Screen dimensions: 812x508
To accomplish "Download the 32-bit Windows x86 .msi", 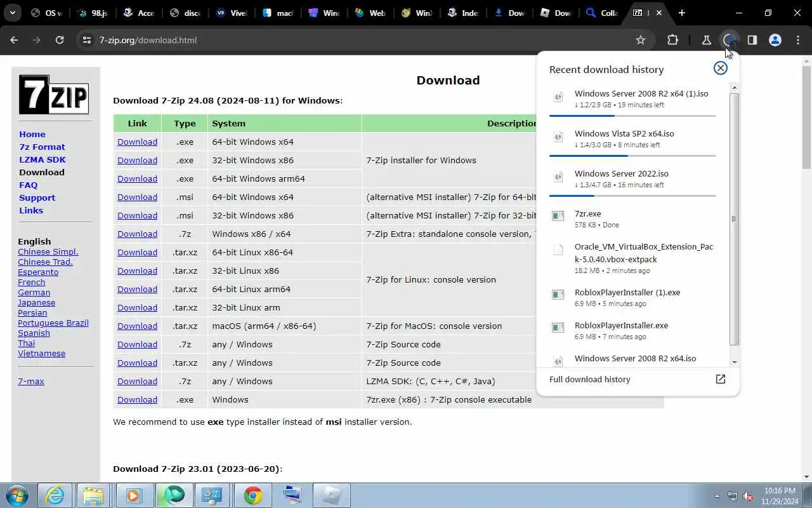I will pyautogui.click(x=137, y=215).
